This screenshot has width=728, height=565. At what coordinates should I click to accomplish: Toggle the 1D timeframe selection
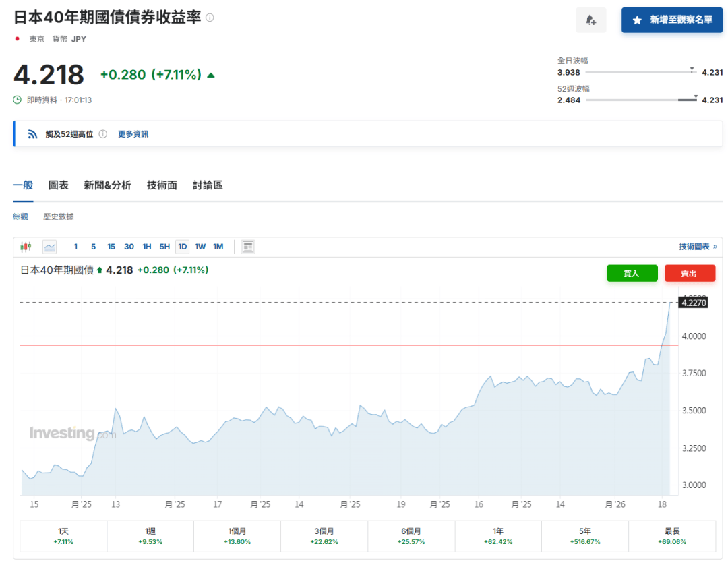click(x=182, y=246)
